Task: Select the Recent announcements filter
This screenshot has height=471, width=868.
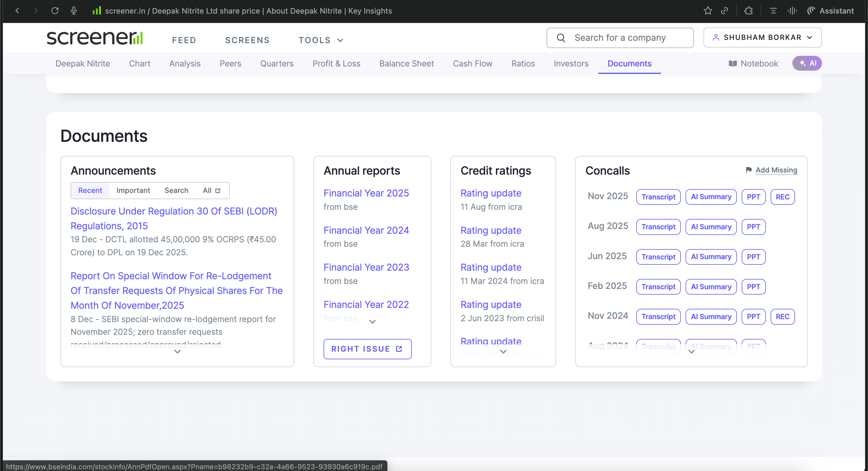Action: tap(90, 191)
